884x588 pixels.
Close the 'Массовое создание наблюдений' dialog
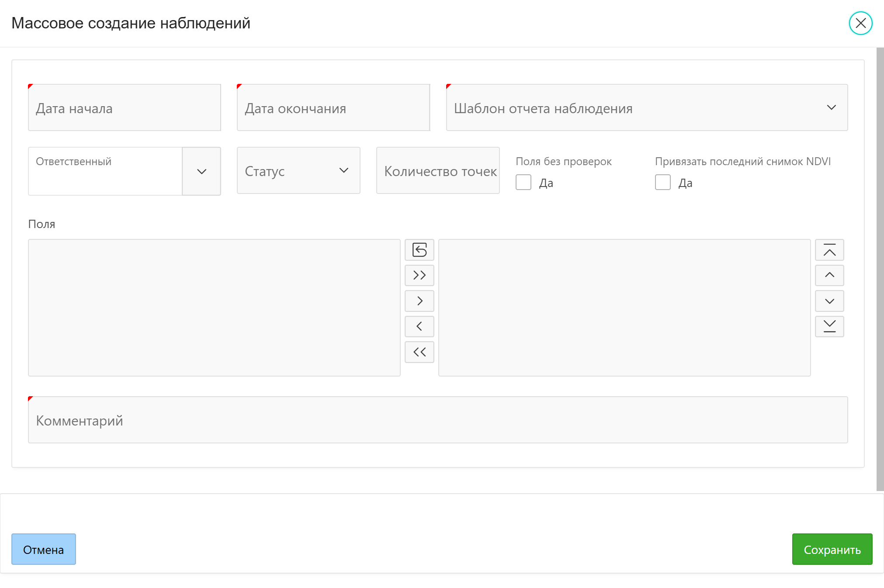(x=860, y=23)
